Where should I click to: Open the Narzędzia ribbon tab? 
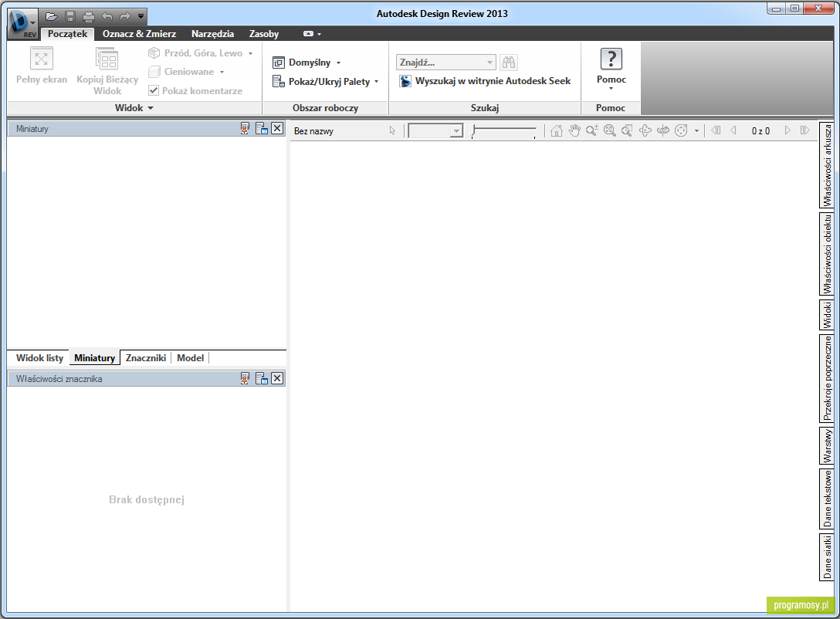(x=212, y=34)
